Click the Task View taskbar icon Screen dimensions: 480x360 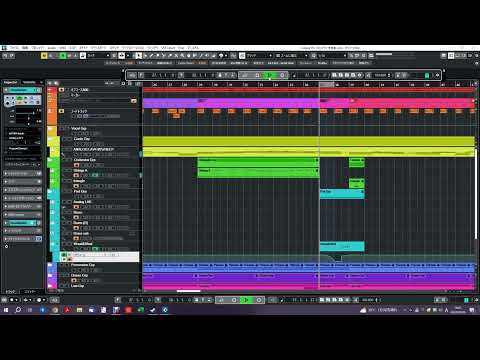coord(30,310)
